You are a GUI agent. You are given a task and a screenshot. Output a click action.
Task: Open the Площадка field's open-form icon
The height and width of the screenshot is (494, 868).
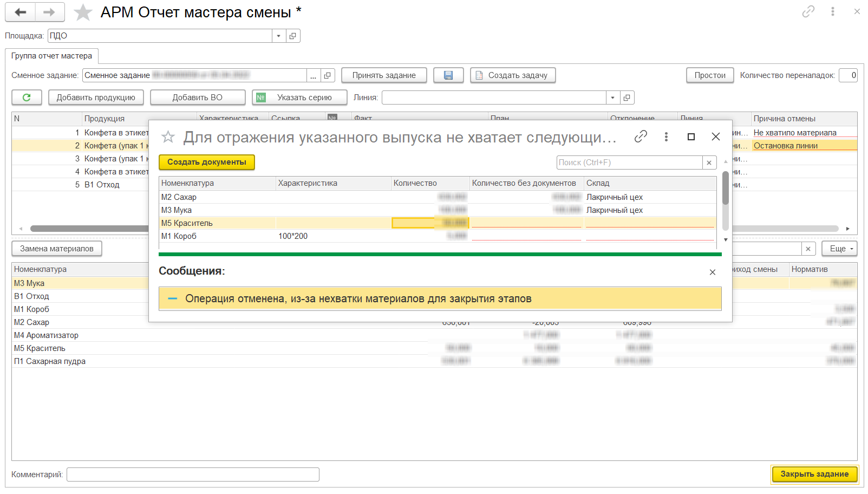(x=293, y=36)
